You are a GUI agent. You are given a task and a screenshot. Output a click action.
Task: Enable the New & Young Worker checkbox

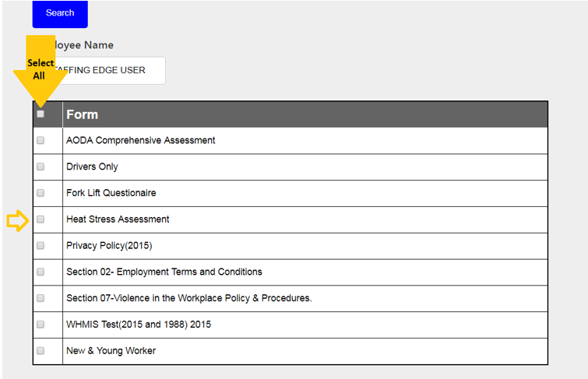(40, 351)
